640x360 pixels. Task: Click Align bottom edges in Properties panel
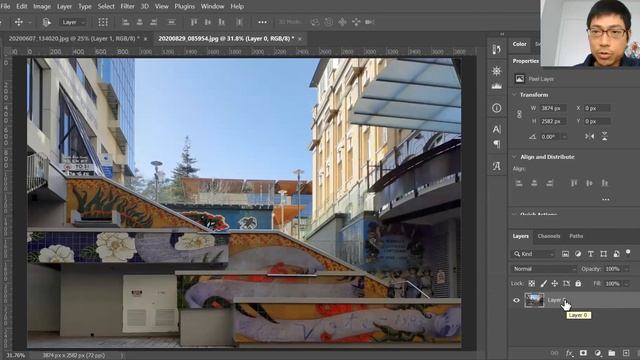pos(604,183)
